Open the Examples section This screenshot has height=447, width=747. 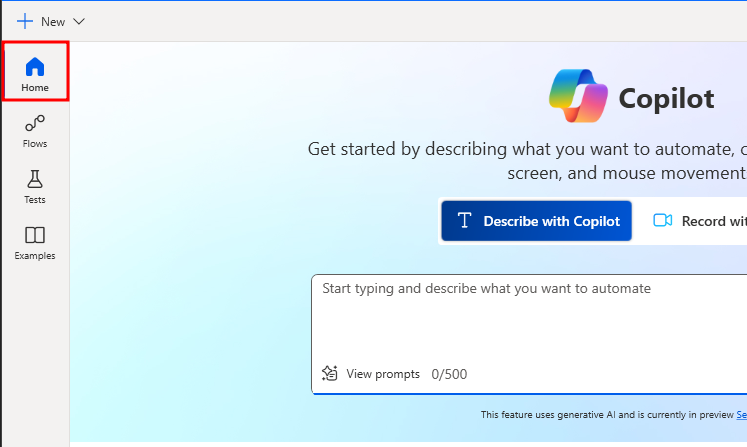pos(35,243)
